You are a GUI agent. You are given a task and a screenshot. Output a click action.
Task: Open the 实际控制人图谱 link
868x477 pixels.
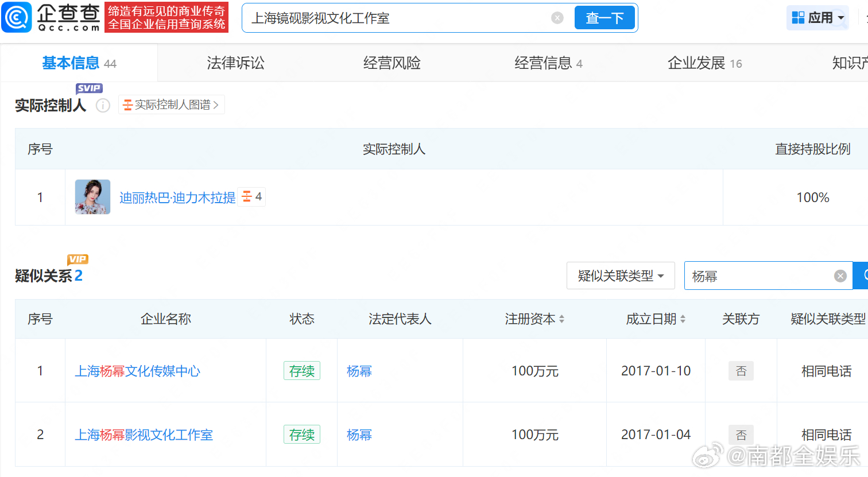tap(171, 105)
